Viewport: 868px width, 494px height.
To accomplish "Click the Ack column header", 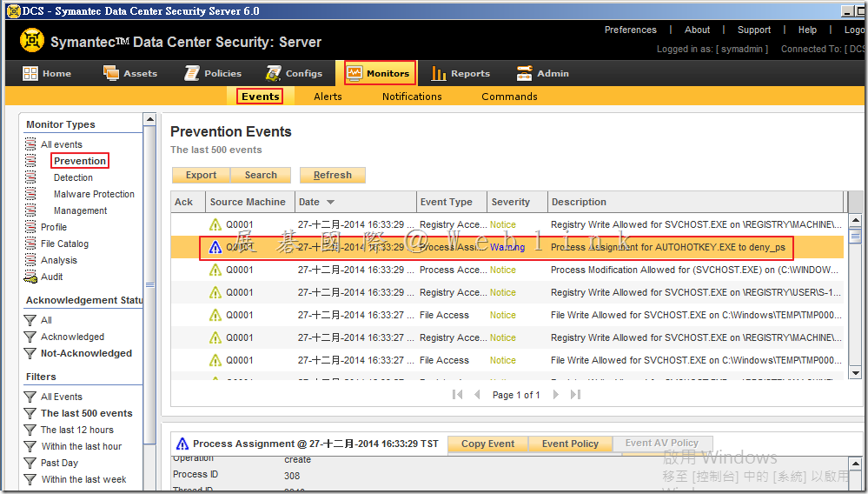I will pos(188,202).
